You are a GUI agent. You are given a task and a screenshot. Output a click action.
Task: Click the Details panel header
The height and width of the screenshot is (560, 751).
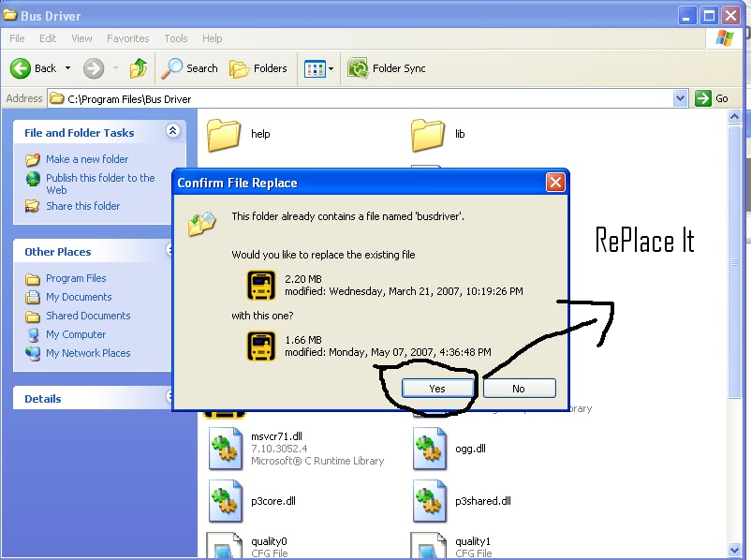[94, 398]
